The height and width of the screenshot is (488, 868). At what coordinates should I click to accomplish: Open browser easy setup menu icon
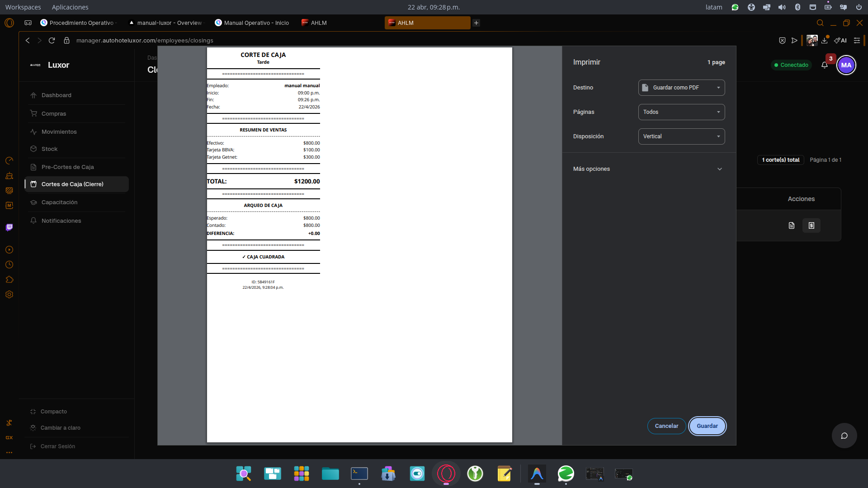pyautogui.click(x=857, y=41)
